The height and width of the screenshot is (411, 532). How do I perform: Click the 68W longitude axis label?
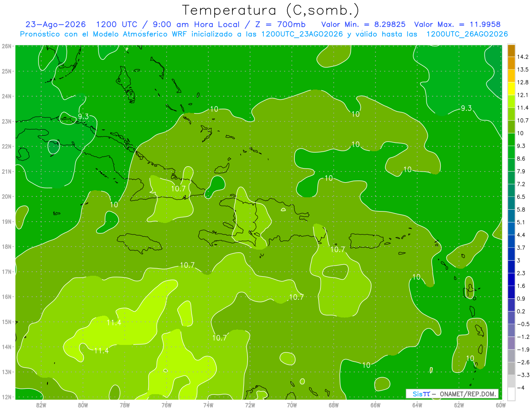[x=333, y=405]
